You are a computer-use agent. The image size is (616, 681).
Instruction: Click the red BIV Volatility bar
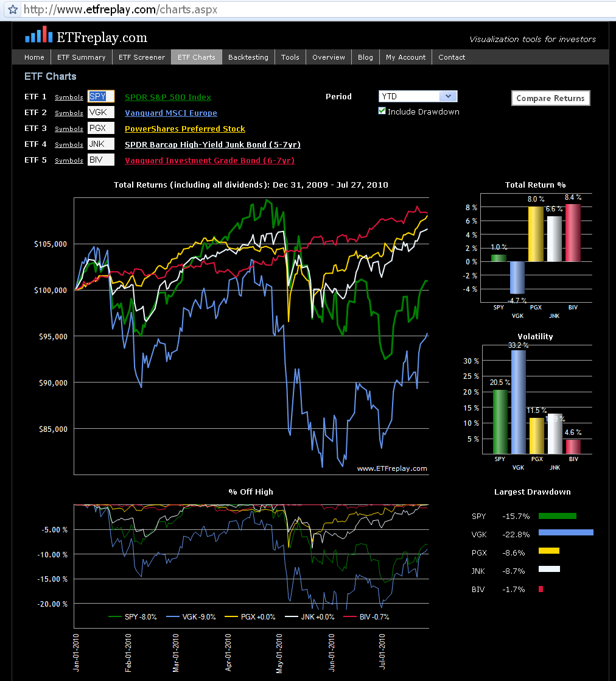(x=573, y=447)
